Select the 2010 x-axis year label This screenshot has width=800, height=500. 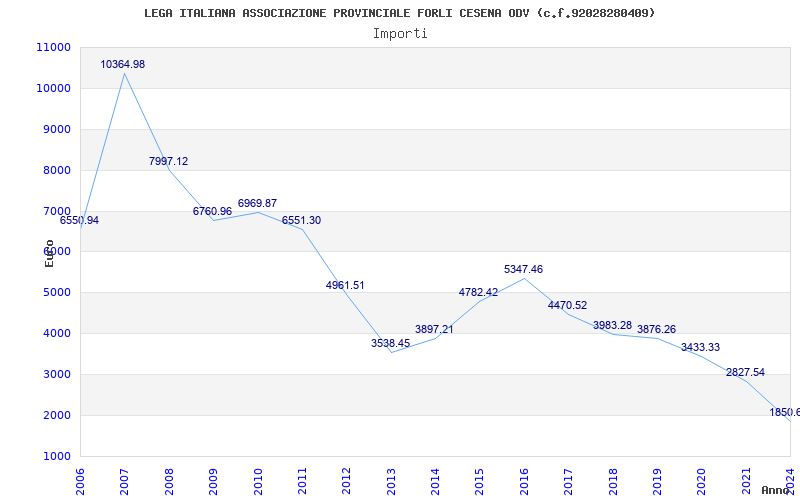pos(258,481)
